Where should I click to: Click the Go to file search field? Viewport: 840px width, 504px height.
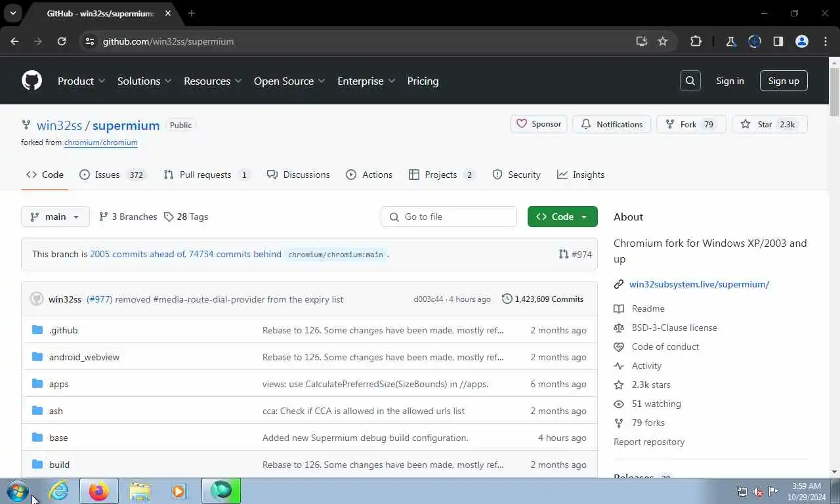[x=449, y=217]
